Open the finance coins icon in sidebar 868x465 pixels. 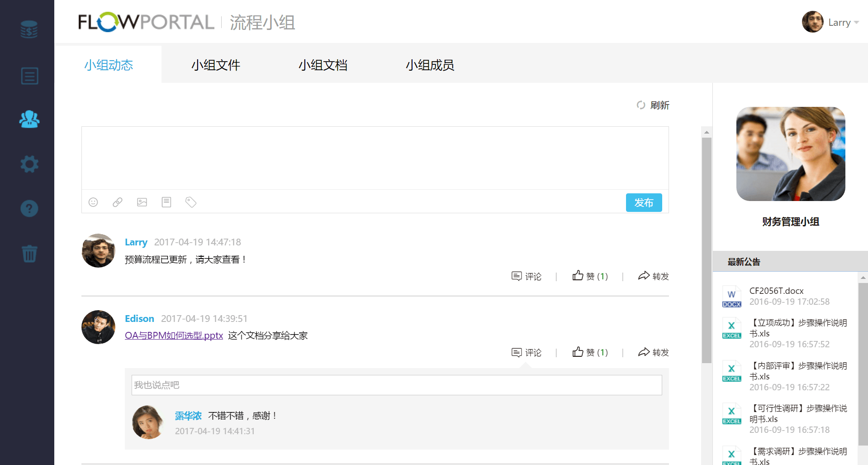29,29
